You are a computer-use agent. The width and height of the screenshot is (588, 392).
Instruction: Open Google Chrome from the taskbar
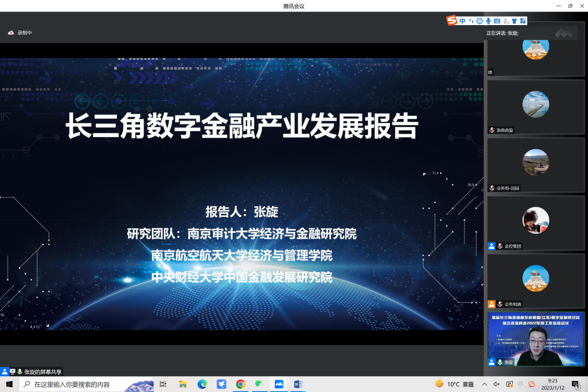tap(241, 384)
